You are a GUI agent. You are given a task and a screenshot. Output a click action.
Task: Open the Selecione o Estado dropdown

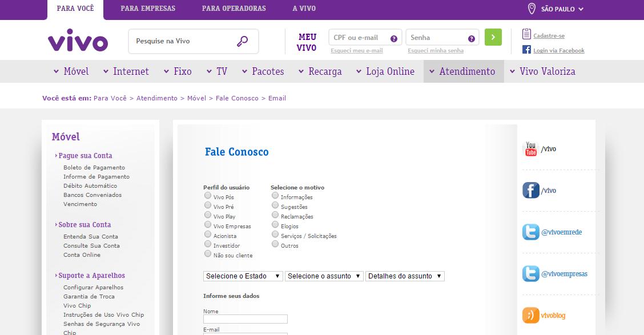pyautogui.click(x=243, y=276)
